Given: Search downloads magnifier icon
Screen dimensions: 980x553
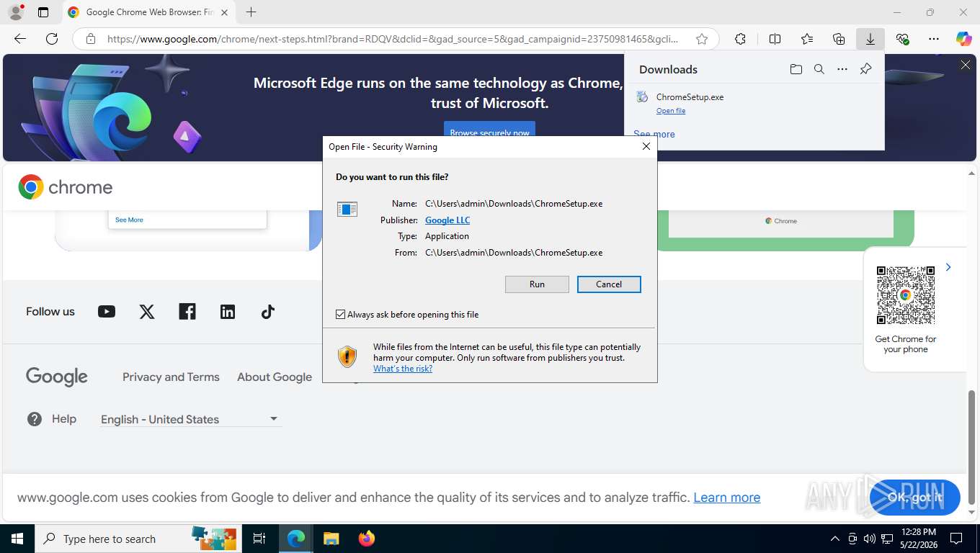Looking at the screenshot, I should [x=819, y=69].
